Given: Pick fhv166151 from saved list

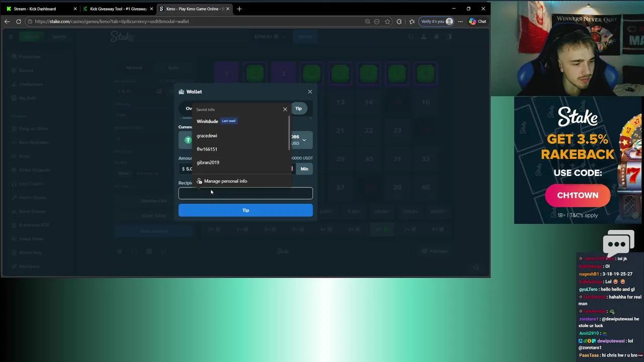Looking at the screenshot, I should click(207, 149).
